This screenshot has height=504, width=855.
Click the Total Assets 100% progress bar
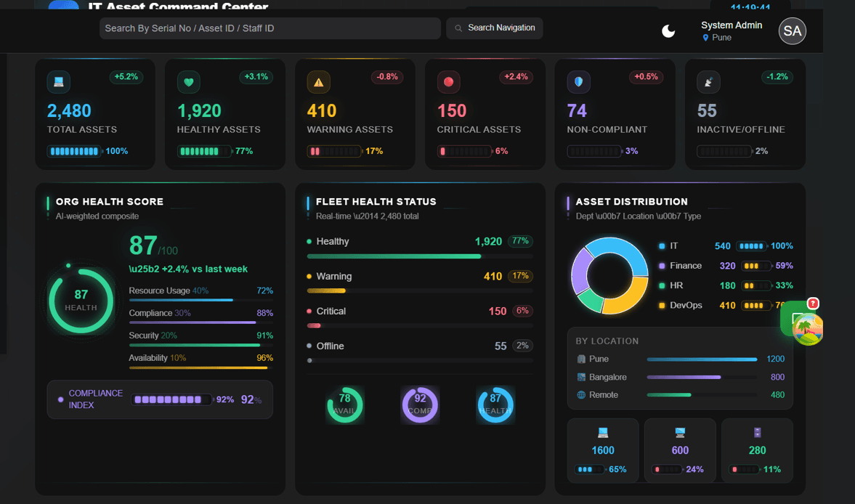(x=75, y=152)
